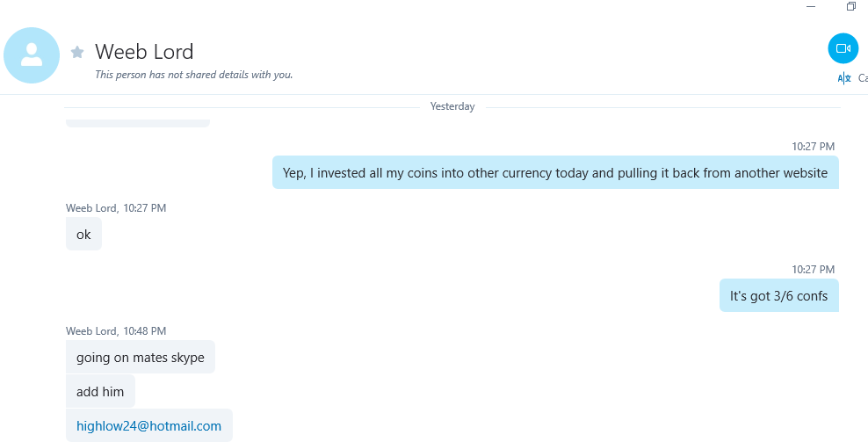
Task: Select the "going on mates skype" message
Action: tap(141, 357)
